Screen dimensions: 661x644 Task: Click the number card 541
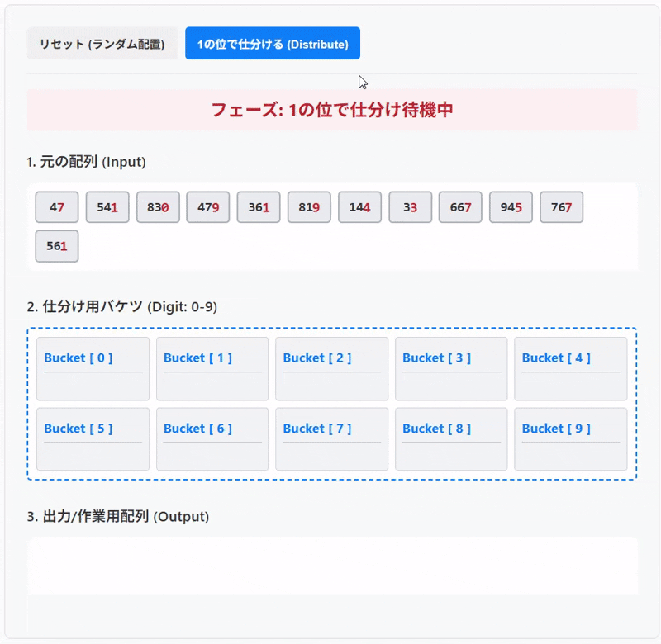pos(107,207)
